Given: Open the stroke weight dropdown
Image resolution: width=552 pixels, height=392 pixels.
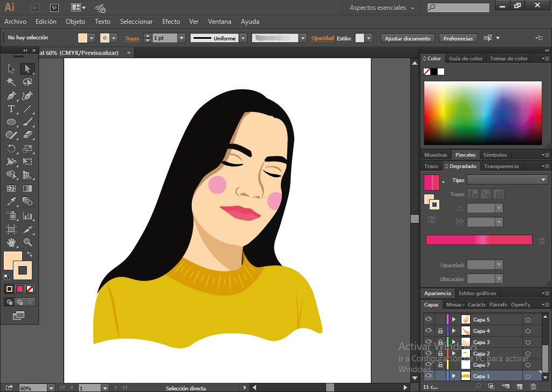Looking at the screenshot, I should 182,38.
